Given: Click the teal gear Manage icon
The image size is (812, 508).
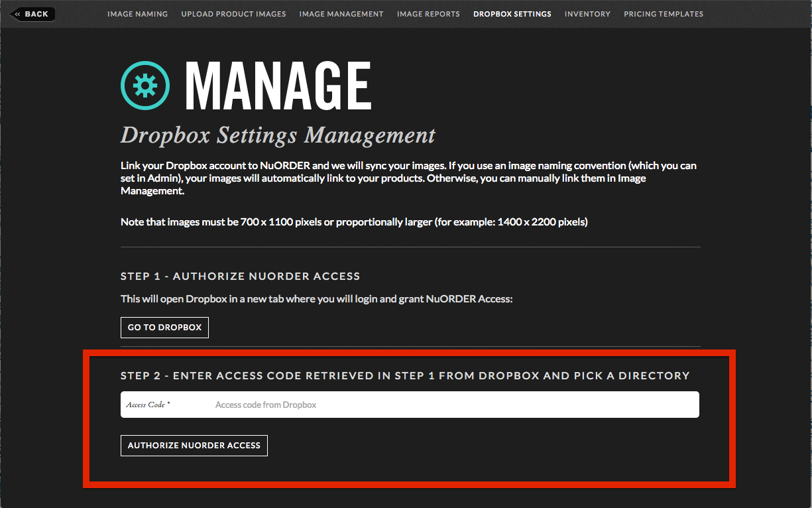Looking at the screenshot, I should pos(145,84).
